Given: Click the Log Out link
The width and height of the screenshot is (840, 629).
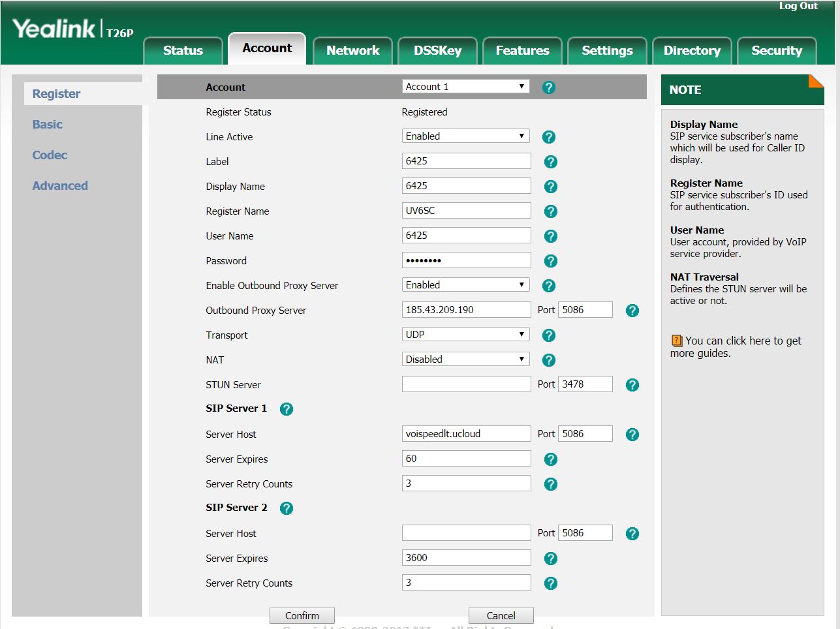Looking at the screenshot, I should tap(798, 6).
